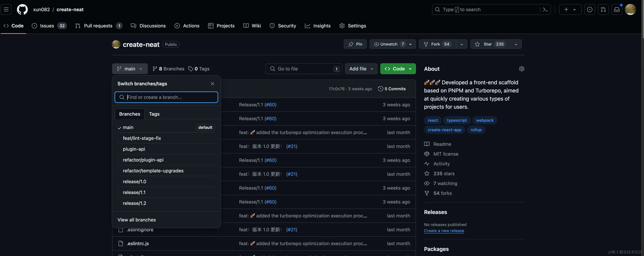The width and height of the screenshot is (644, 256).
Task: Select the release/1.2 branch
Action: point(135,203)
